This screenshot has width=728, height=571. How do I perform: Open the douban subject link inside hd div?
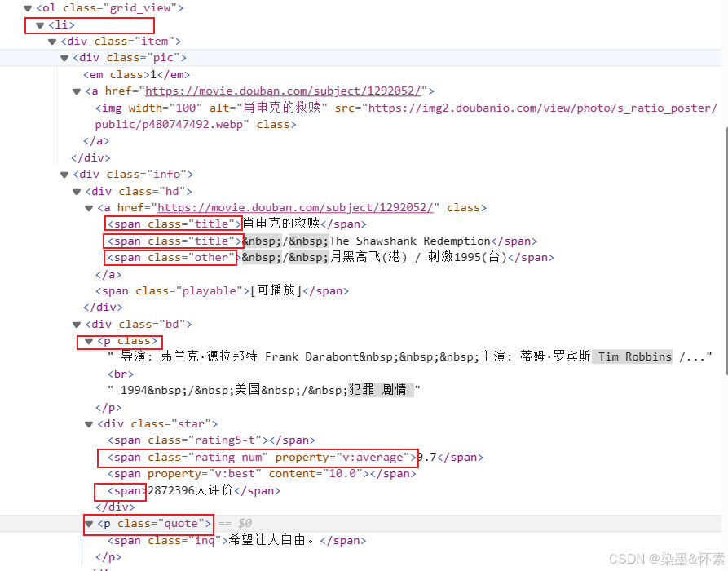(295, 208)
